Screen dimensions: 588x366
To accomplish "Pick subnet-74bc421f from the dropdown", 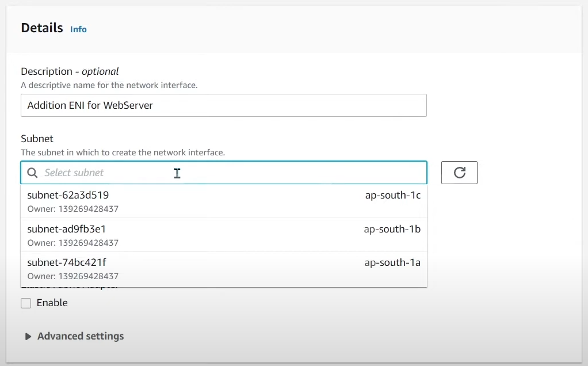I will coord(67,263).
